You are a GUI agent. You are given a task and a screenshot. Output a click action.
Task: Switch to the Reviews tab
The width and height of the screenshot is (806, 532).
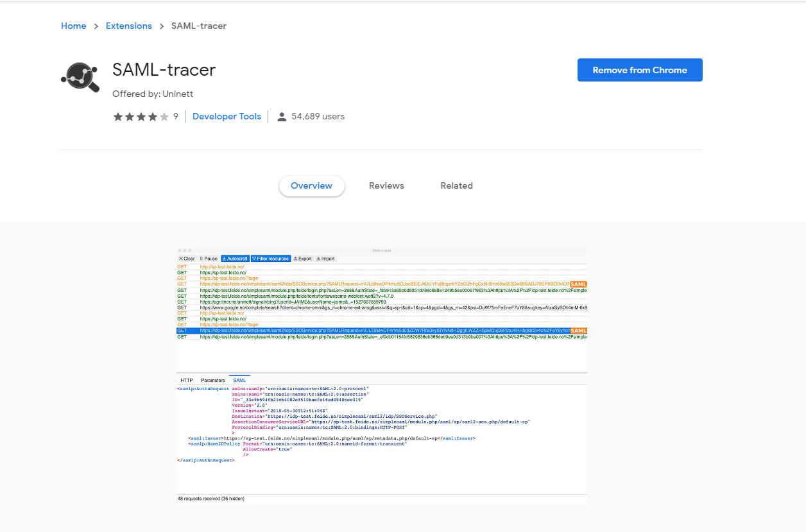pos(386,185)
